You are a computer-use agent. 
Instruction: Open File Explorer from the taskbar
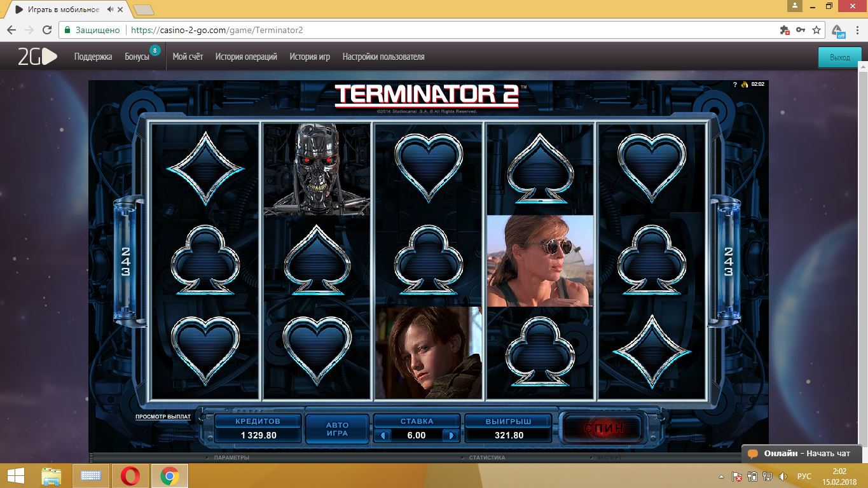click(52, 476)
